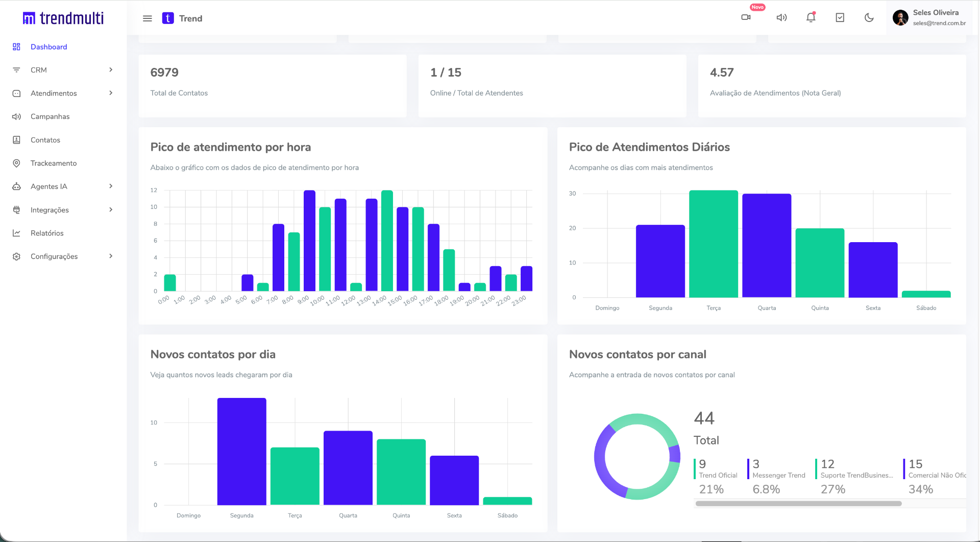The image size is (980, 542).
Task: Click the 4.57 Avaliação de Atendimentos card
Action: 832,86
